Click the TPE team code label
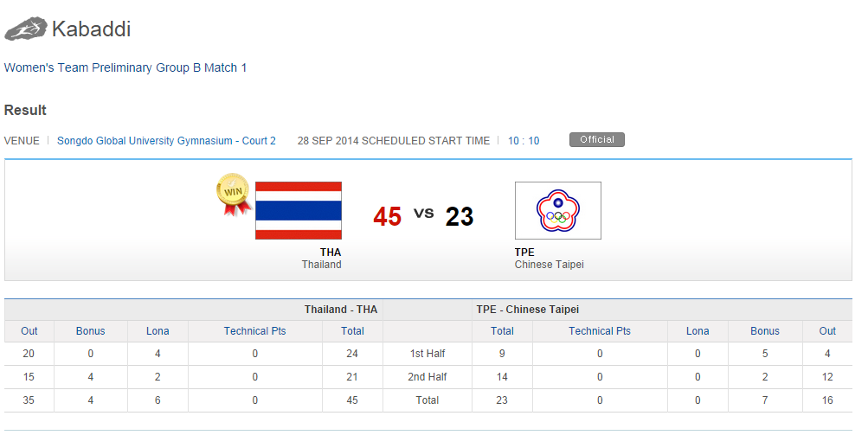Viewport: 868px width, 435px height. pos(524,253)
